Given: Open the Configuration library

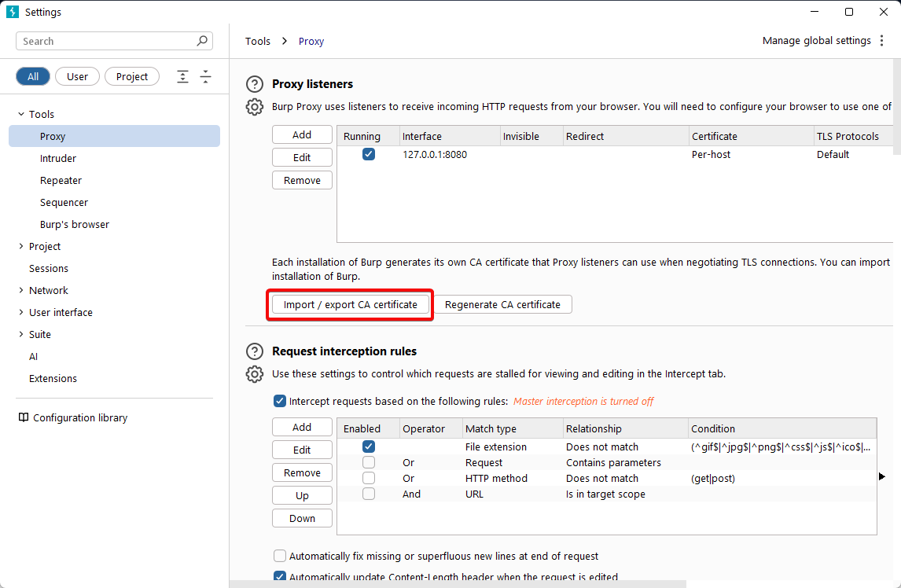Looking at the screenshot, I should [79, 418].
